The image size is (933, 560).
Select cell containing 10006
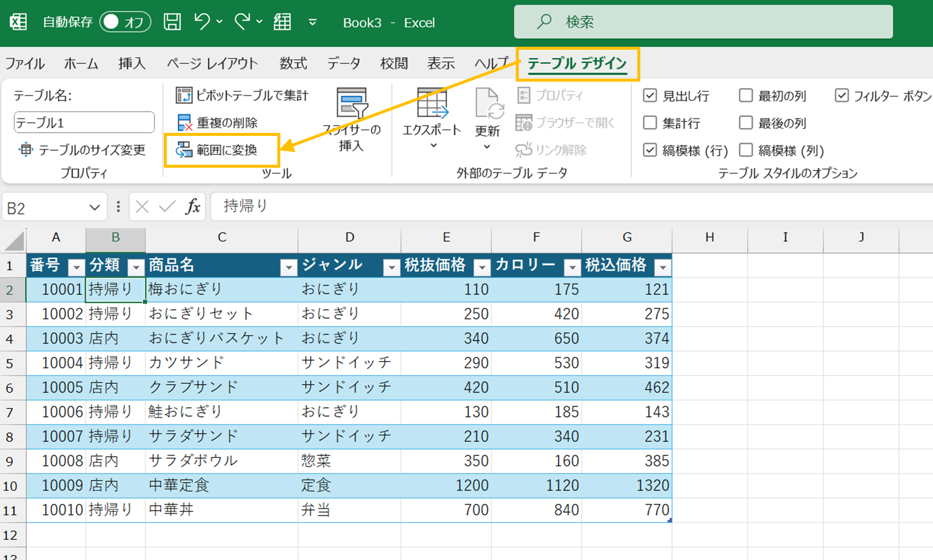coord(56,412)
